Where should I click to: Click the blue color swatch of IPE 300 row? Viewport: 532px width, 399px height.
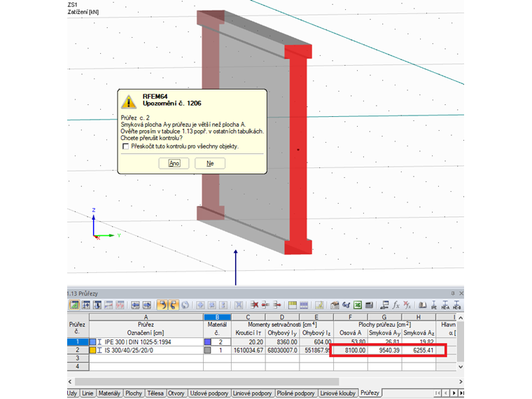coord(93,342)
